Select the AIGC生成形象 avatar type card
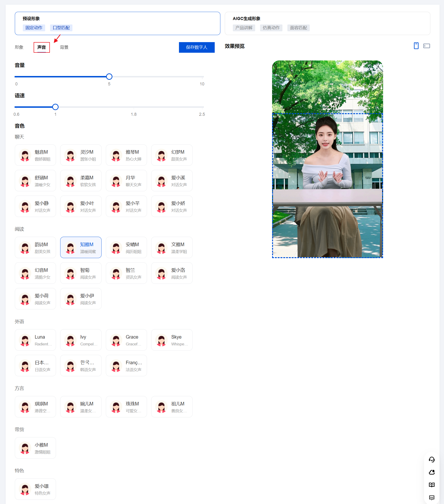 click(x=327, y=24)
